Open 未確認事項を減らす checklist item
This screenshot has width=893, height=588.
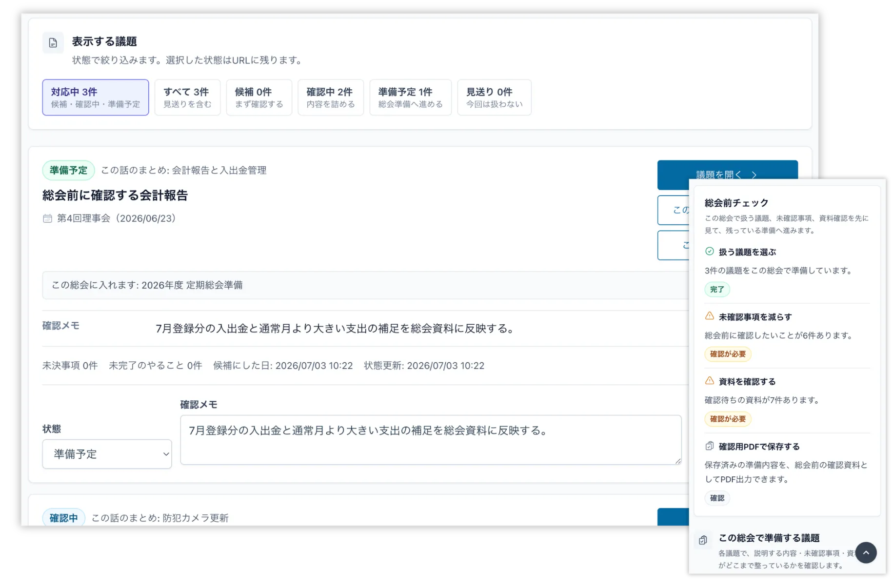[755, 317]
